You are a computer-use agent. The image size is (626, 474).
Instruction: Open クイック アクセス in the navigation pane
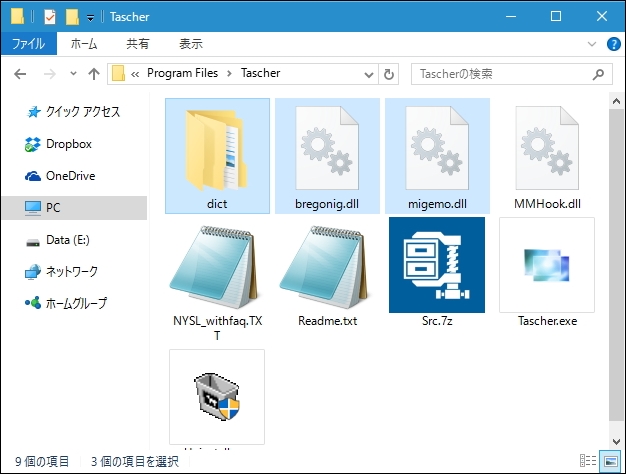point(74,112)
